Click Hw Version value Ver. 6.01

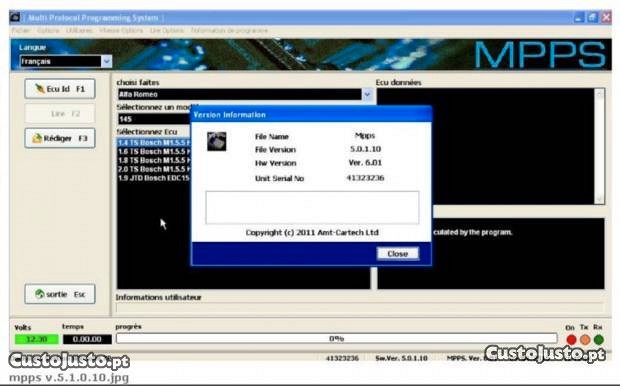(x=365, y=163)
